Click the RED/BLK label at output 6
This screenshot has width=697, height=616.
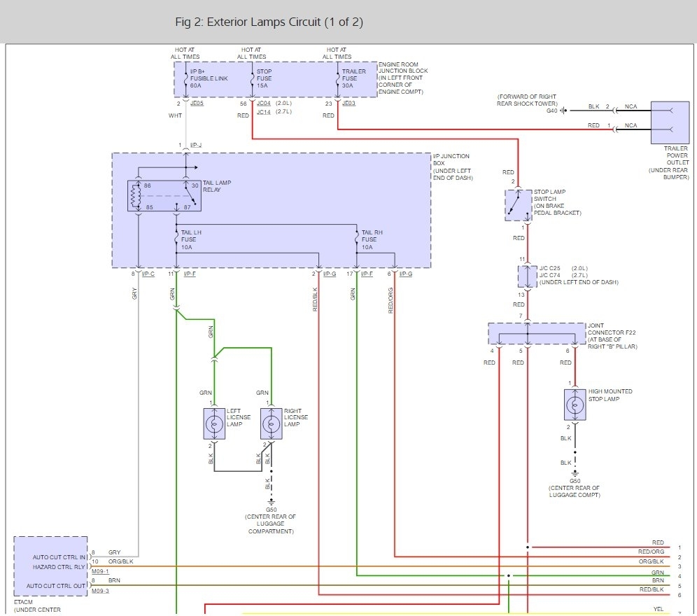652,590
